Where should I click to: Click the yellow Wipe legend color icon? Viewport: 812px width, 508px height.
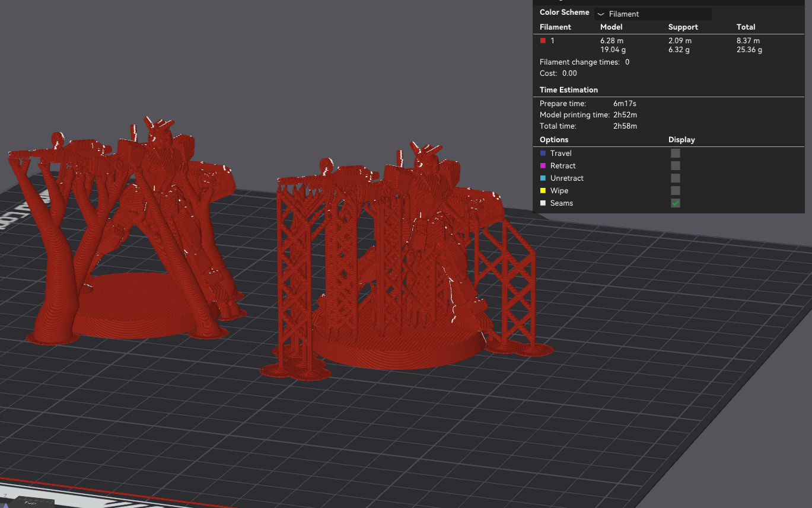(x=543, y=191)
